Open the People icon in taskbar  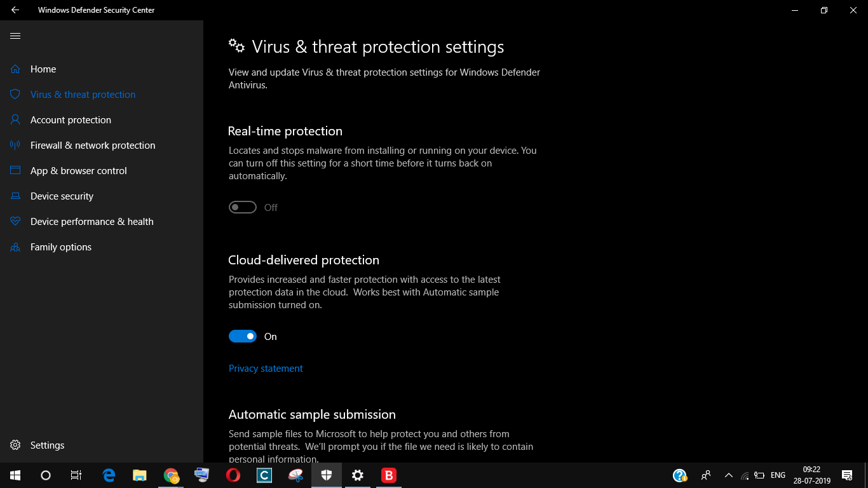click(705, 475)
